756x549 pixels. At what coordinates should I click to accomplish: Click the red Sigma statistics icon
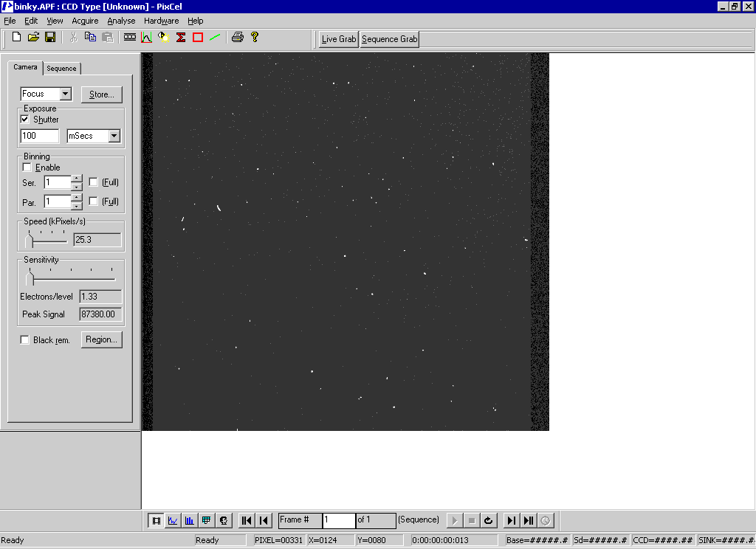181,37
